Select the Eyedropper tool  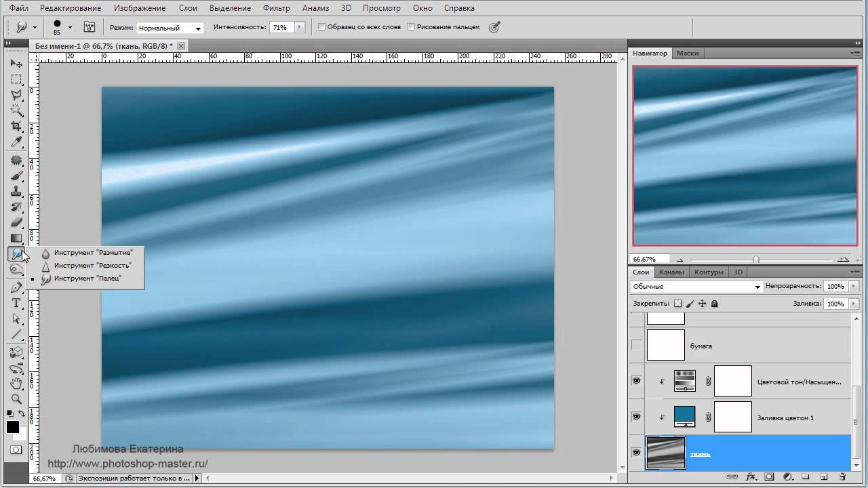[16, 142]
